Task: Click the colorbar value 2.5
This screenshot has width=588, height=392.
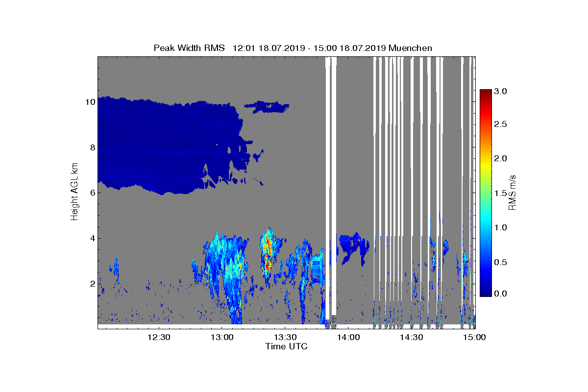Action: [x=501, y=124]
